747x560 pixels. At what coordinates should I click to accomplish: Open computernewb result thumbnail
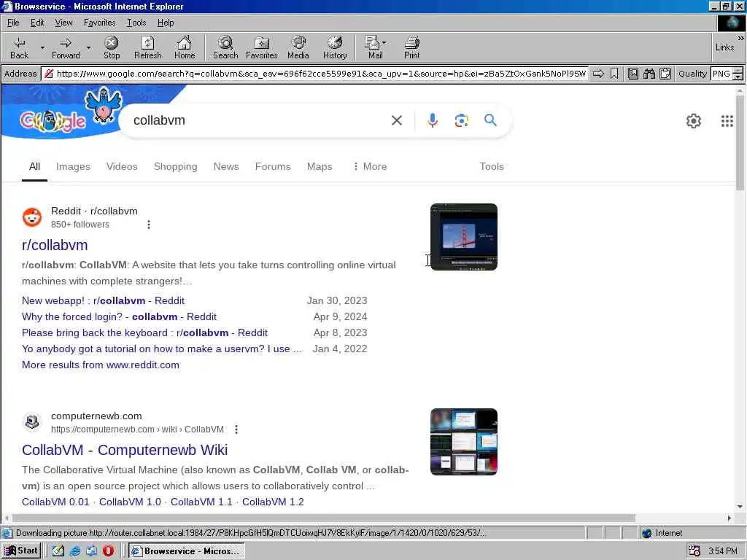point(463,441)
